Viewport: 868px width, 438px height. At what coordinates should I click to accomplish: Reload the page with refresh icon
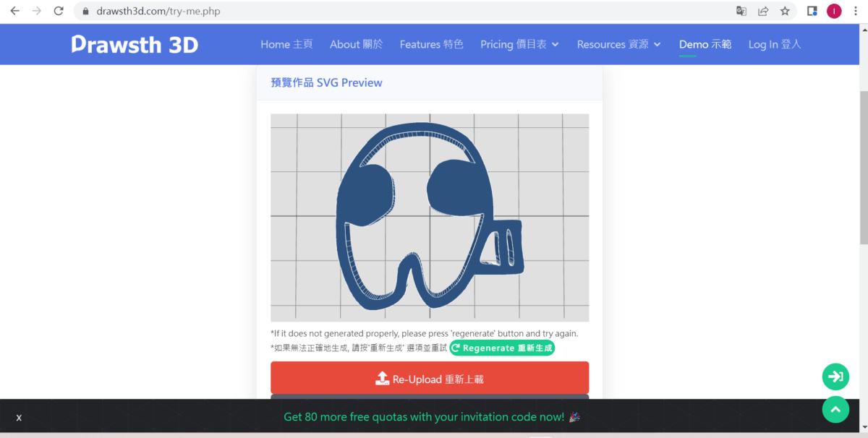pos(59,12)
